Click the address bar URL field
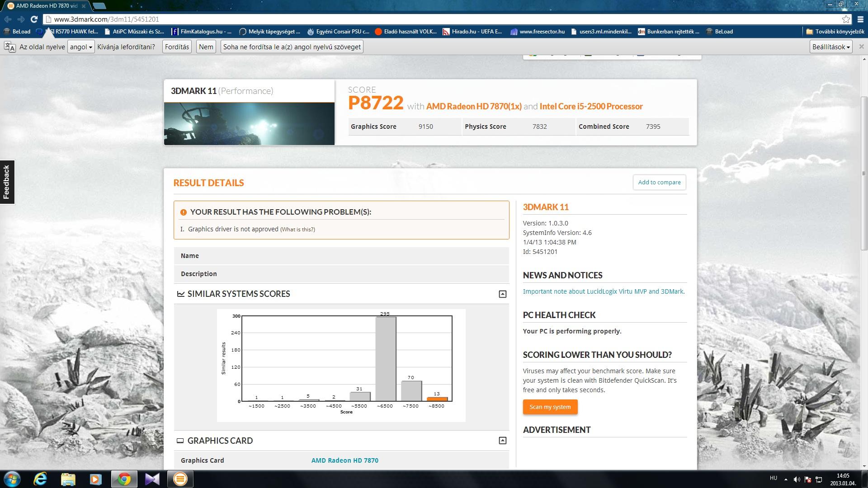This screenshot has width=868, height=488. pos(443,19)
